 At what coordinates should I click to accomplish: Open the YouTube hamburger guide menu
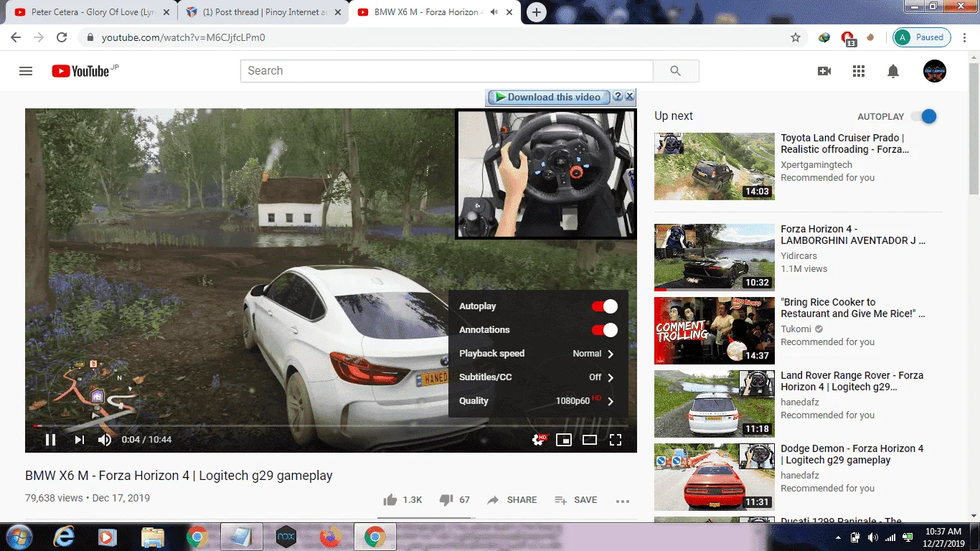pos(26,71)
